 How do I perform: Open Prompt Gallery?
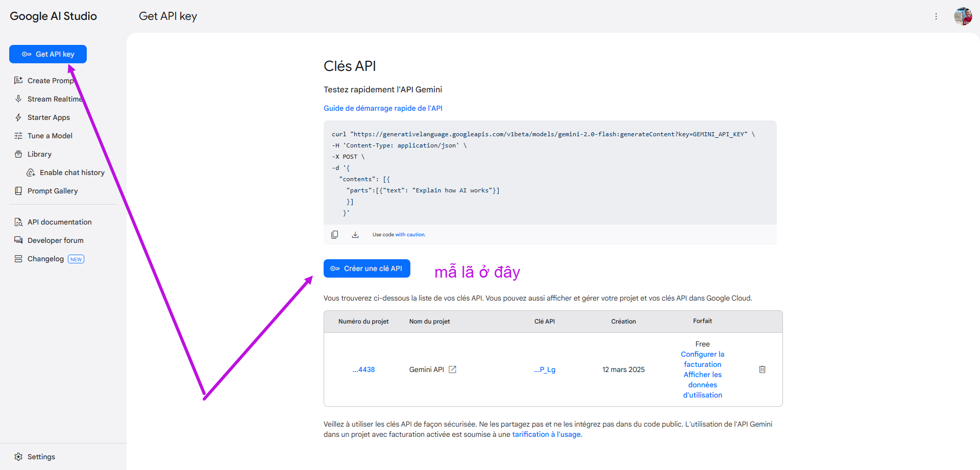(x=53, y=191)
